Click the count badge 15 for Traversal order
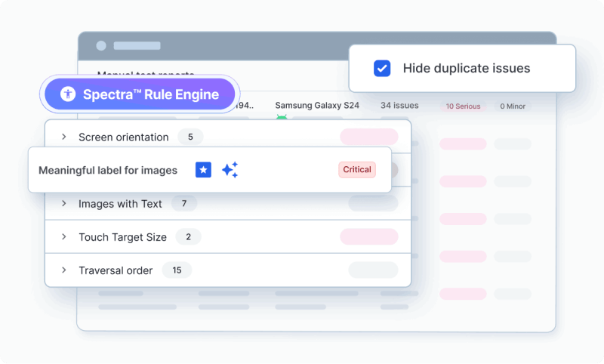604x364 pixels. pyautogui.click(x=177, y=270)
